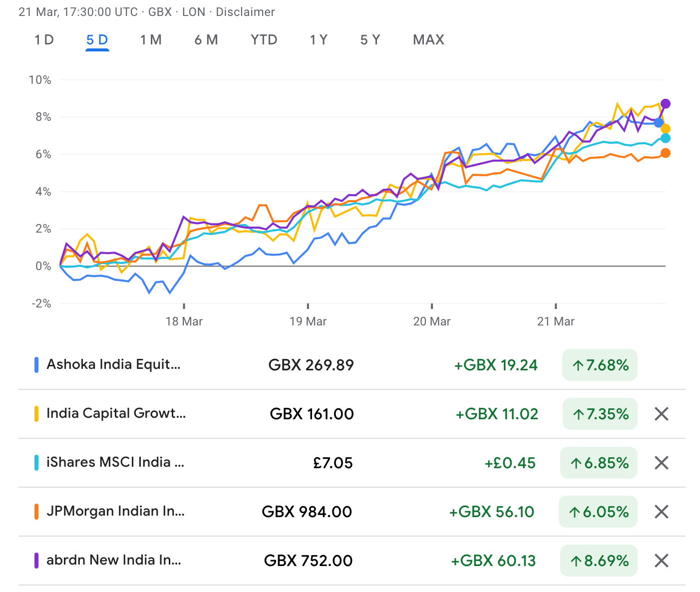Click the orange JPMorgan color indicator
This screenshot has height=592, width=700.
point(36,512)
